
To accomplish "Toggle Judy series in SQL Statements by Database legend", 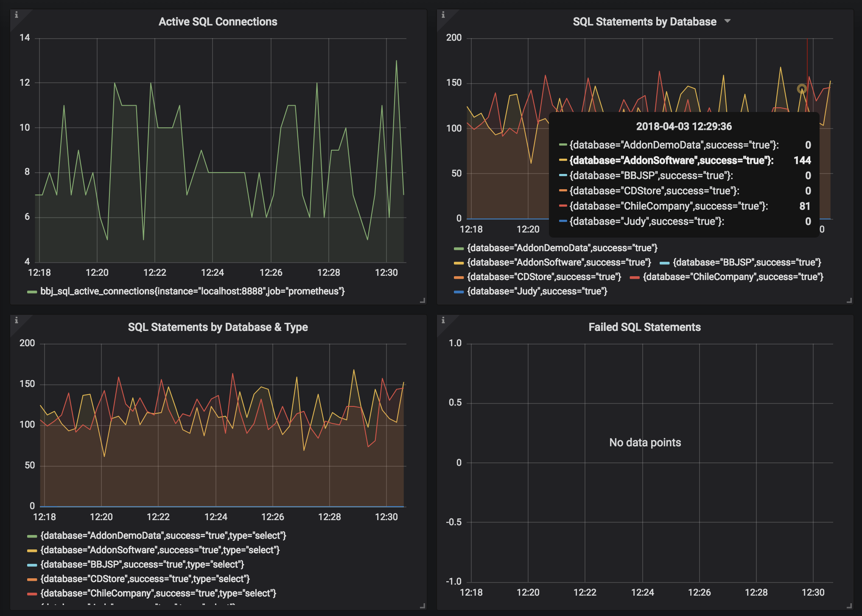I will pyautogui.click(x=537, y=291).
